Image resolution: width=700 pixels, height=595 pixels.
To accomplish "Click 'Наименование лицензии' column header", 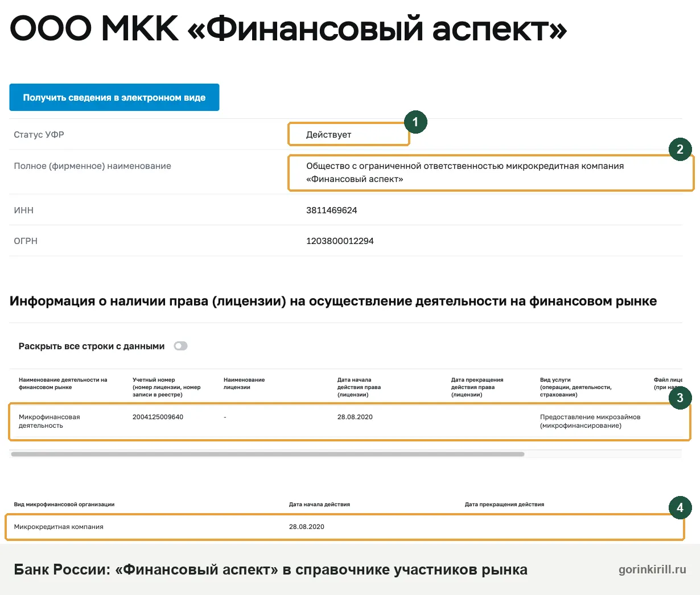I will point(244,383).
